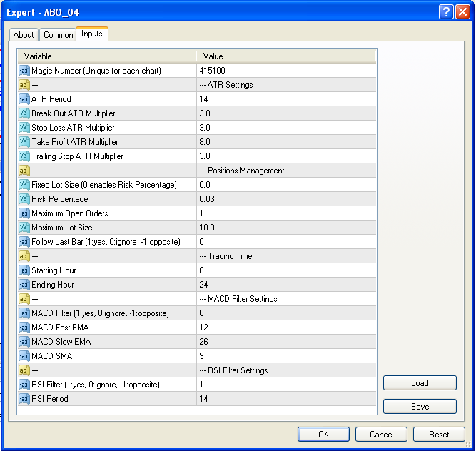Reset inputs to default values

click(439, 435)
